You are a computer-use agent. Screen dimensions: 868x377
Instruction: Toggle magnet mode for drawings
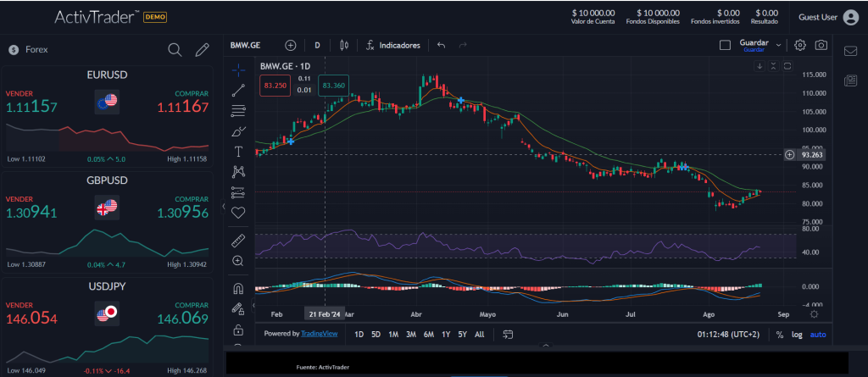click(x=238, y=288)
